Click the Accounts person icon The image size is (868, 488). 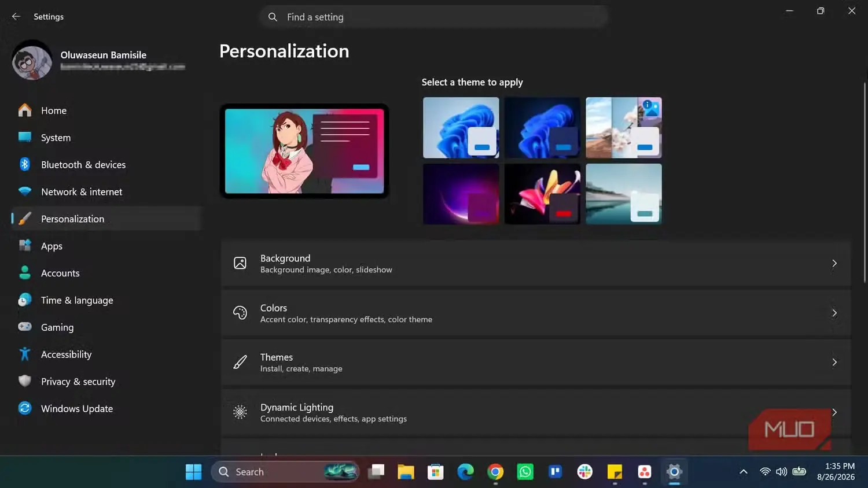pyautogui.click(x=25, y=273)
